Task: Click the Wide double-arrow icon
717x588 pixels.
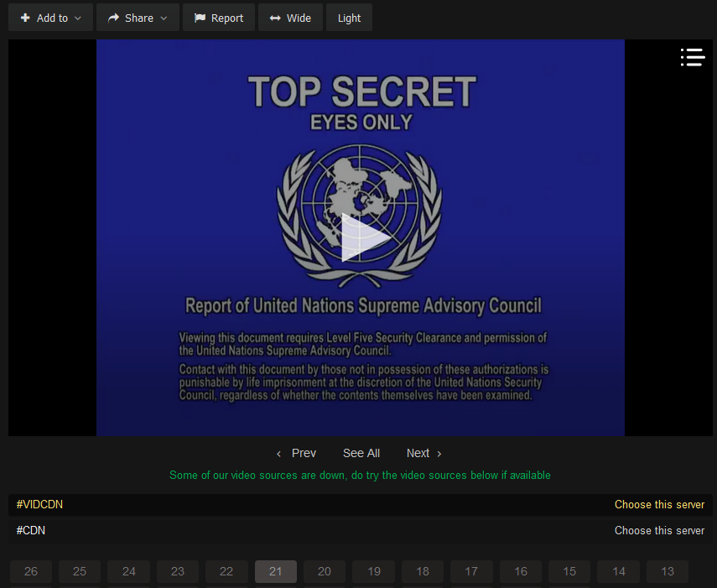Action: coord(275,18)
